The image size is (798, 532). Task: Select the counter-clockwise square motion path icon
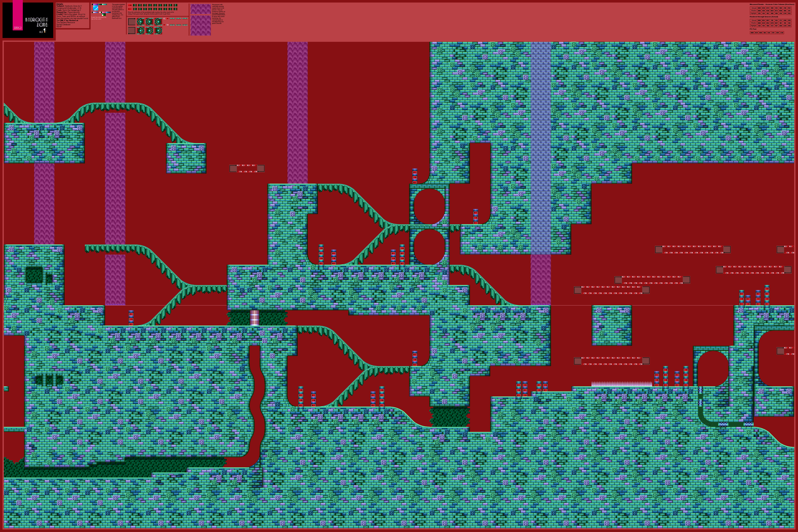[132, 31]
